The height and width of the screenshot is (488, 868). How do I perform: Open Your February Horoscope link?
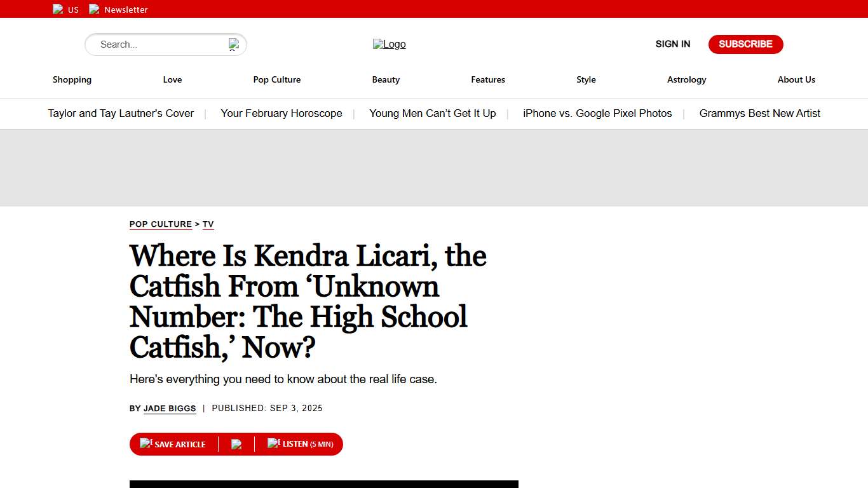pyautogui.click(x=281, y=113)
